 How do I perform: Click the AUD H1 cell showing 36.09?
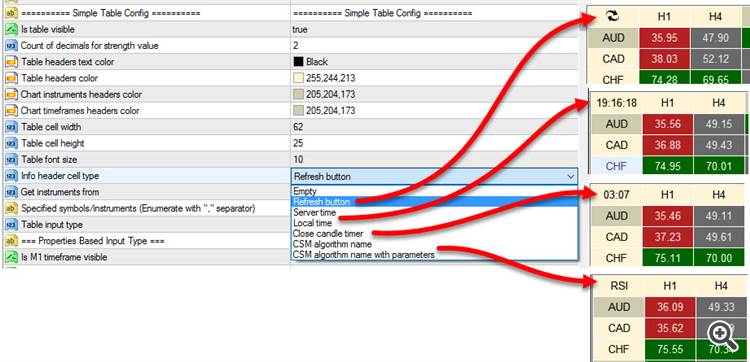click(x=670, y=307)
